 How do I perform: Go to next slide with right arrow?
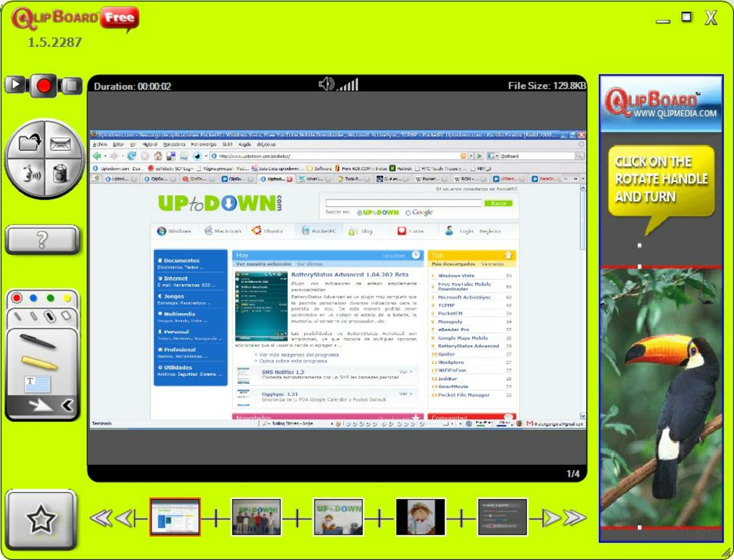click(551, 518)
